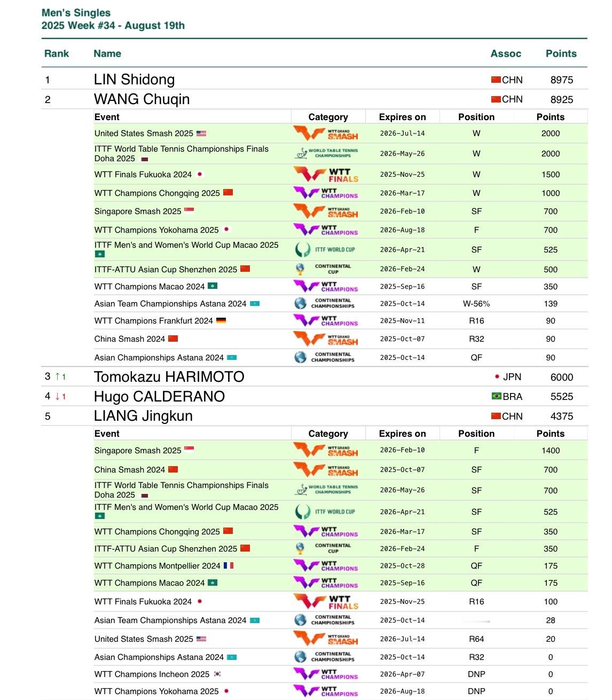Click the Men's Singles heading
The height and width of the screenshot is (700, 612).
tap(76, 13)
